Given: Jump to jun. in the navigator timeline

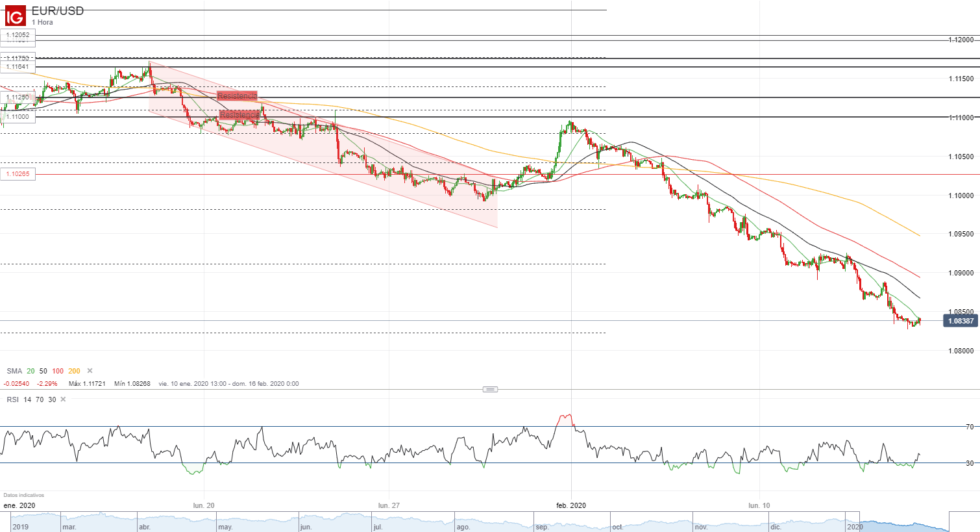Looking at the screenshot, I should click(x=306, y=527).
